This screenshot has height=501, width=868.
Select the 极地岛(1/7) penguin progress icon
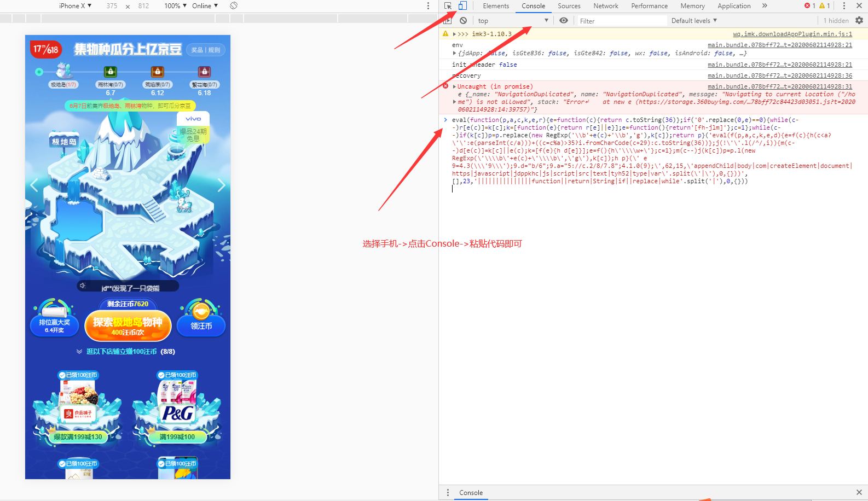(63, 71)
